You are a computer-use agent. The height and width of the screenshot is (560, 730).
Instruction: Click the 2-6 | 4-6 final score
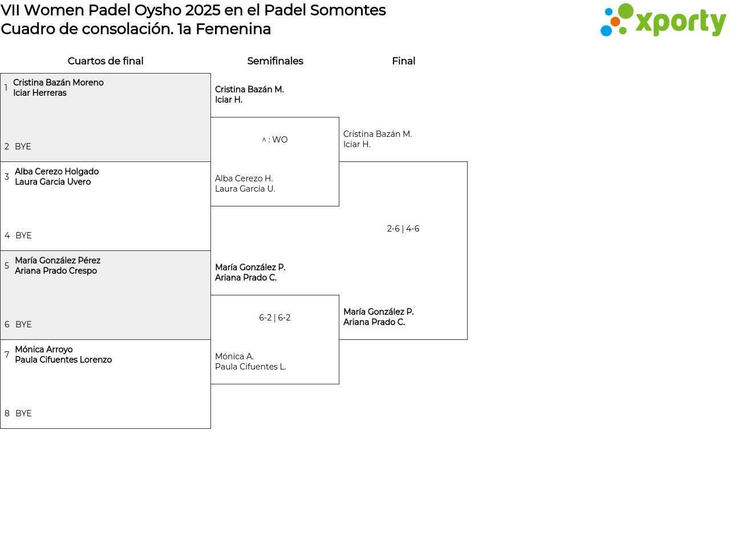[403, 229]
